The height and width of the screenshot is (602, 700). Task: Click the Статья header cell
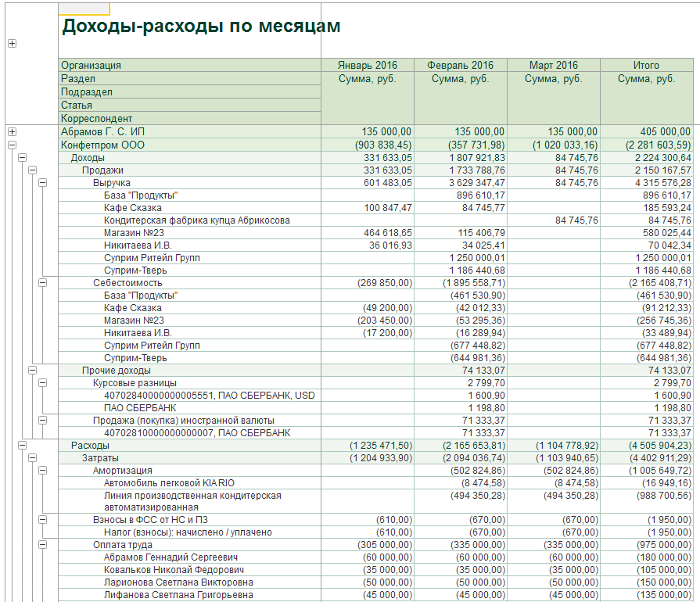pyautogui.click(x=190, y=106)
